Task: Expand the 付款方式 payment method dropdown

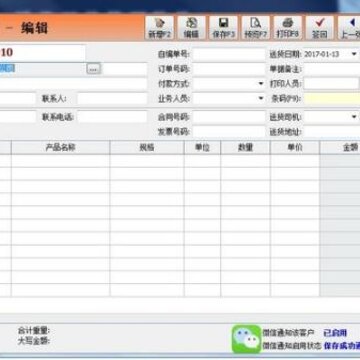Action: (261, 84)
